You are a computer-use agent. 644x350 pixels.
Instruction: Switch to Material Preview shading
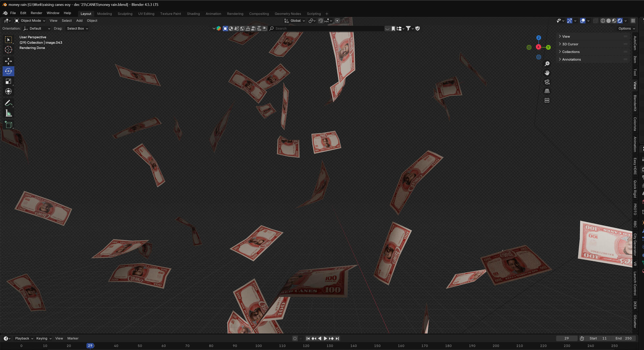[x=614, y=20]
